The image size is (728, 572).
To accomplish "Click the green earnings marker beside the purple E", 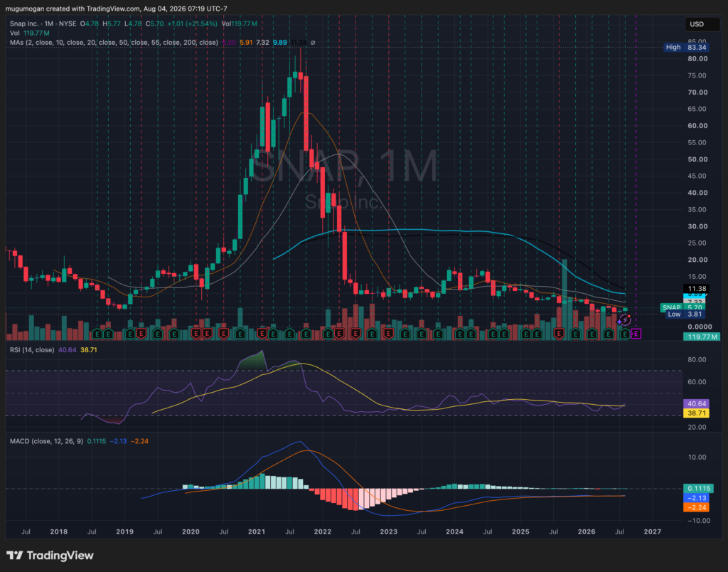I will click(625, 334).
